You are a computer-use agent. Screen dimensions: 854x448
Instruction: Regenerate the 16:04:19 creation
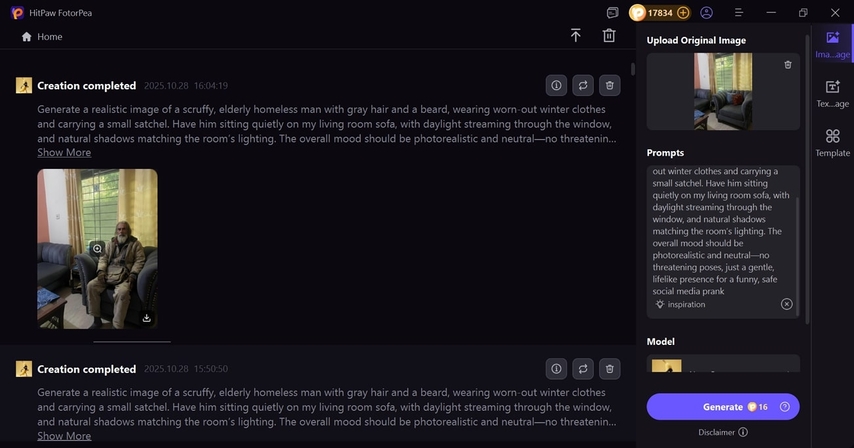(583, 86)
